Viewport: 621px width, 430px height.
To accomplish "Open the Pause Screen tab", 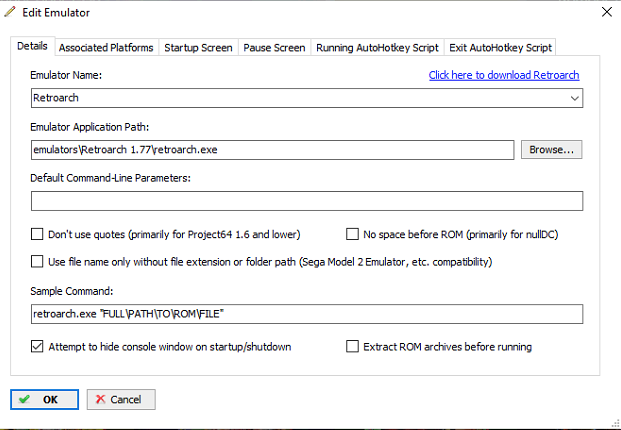I will point(274,48).
